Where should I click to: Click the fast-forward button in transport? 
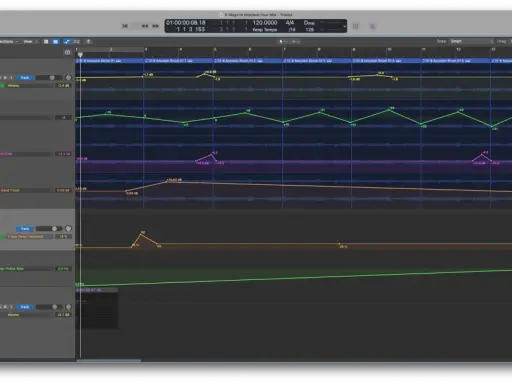pyautogui.click(x=156, y=26)
